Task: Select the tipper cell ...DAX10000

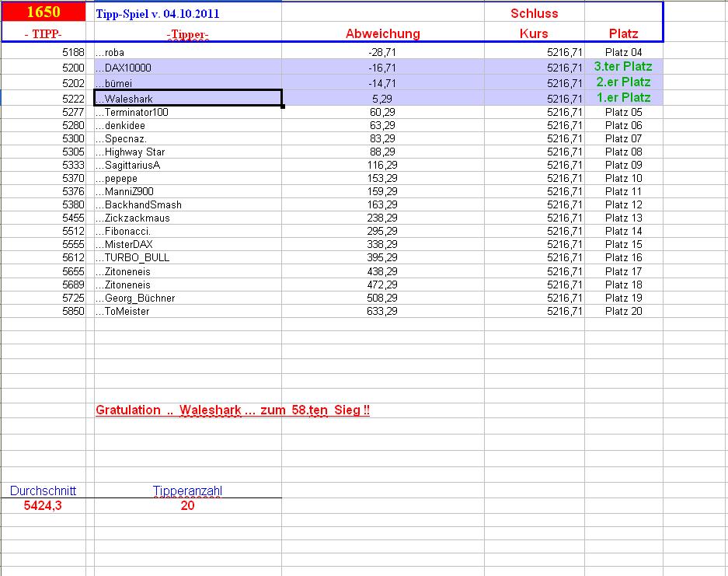Action: point(187,68)
